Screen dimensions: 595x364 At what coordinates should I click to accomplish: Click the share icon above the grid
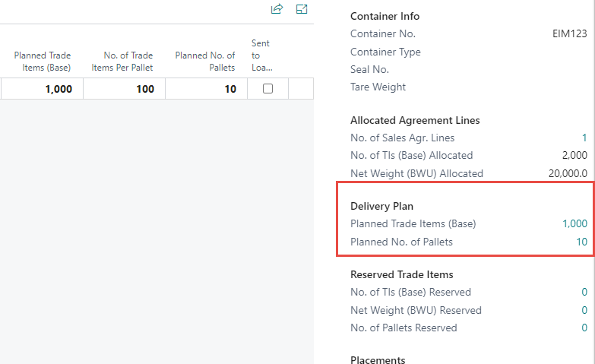click(277, 9)
